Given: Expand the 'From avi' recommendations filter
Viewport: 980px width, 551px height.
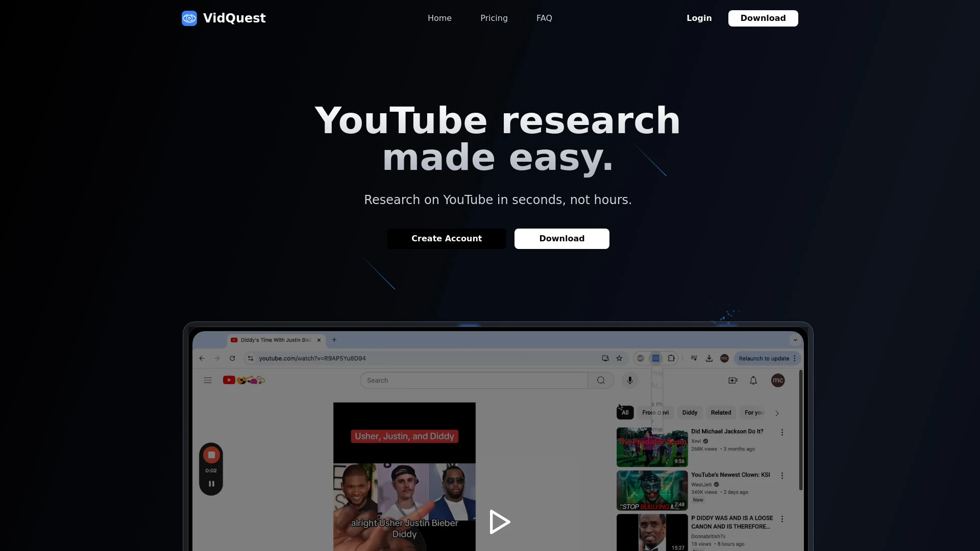Looking at the screenshot, I should tap(656, 412).
